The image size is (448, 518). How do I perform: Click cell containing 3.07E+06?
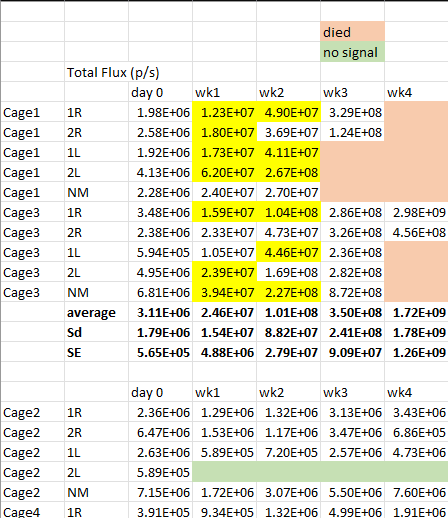coord(288,492)
